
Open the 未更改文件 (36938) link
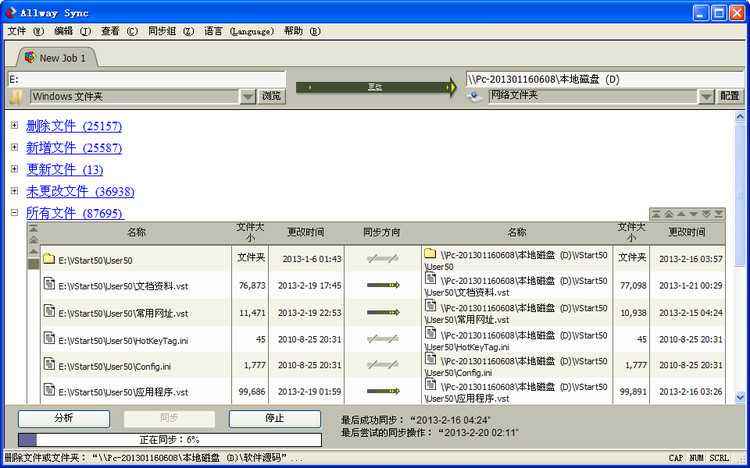(x=80, y=191)
